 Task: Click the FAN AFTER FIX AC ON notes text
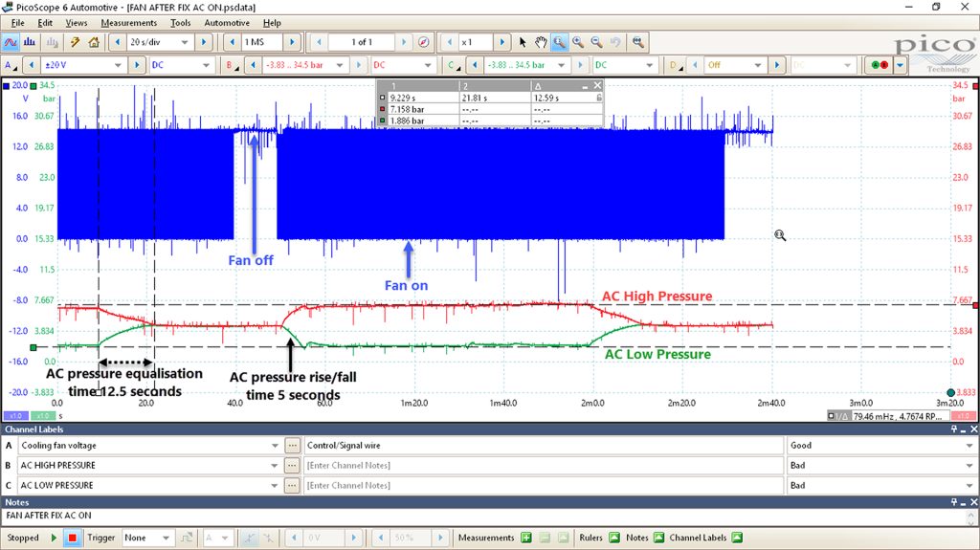(x=49, y=516)
